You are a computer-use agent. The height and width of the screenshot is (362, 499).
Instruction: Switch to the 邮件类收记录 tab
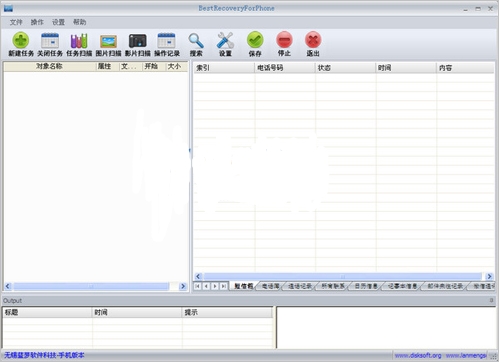coord(445,286)
